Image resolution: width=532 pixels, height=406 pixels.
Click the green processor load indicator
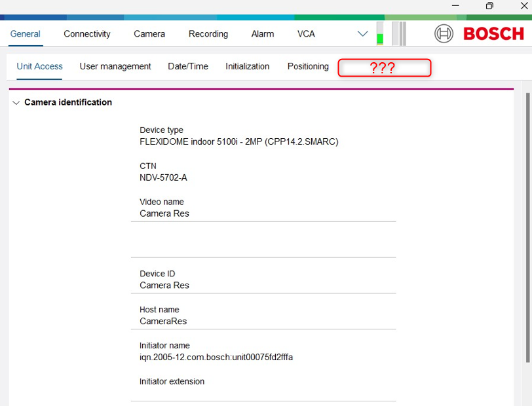pos(380,34)
